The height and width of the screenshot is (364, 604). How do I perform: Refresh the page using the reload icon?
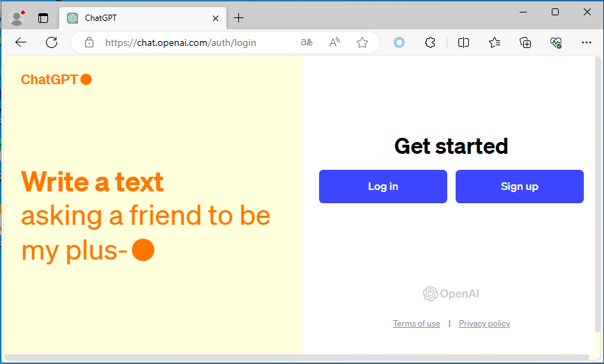pyautogui.click(x=52, y=42)
